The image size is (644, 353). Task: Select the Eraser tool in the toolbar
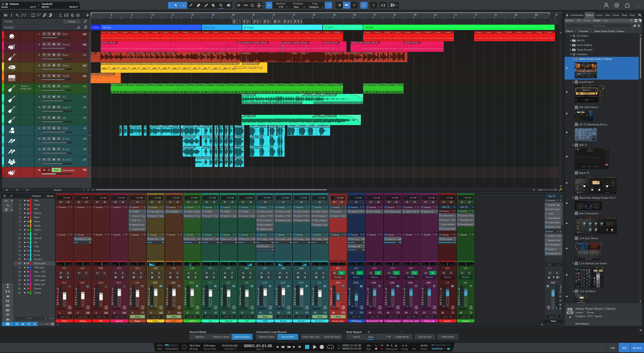(198, 5)
